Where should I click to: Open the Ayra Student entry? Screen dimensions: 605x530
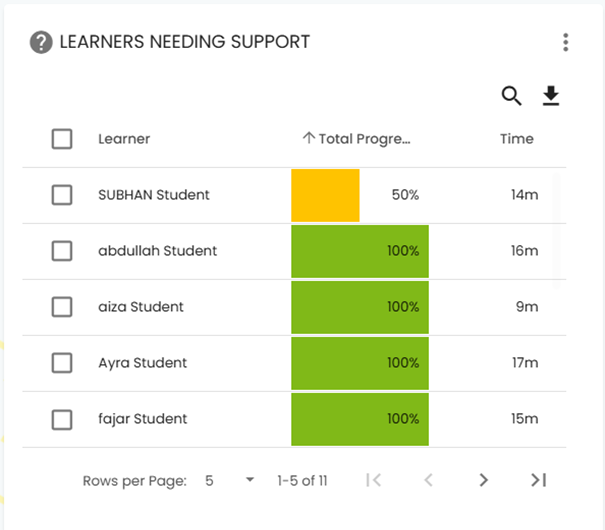pyautogui.click(x=142, y=363)
